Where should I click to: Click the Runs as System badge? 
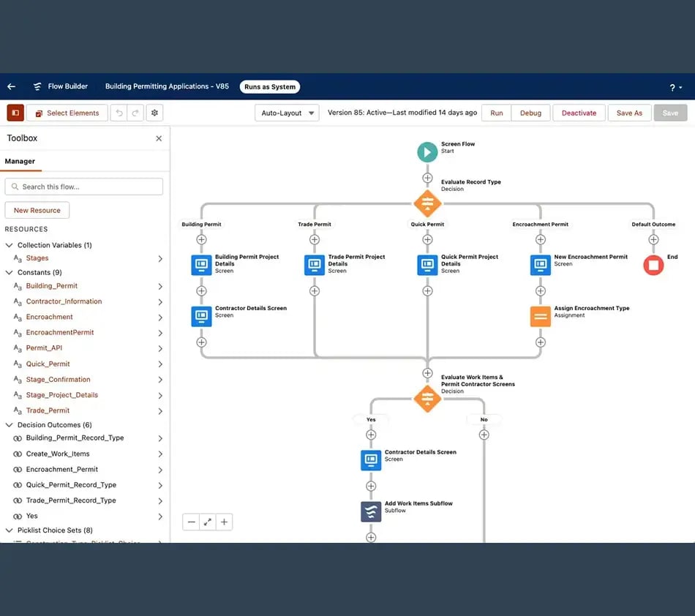270,87
